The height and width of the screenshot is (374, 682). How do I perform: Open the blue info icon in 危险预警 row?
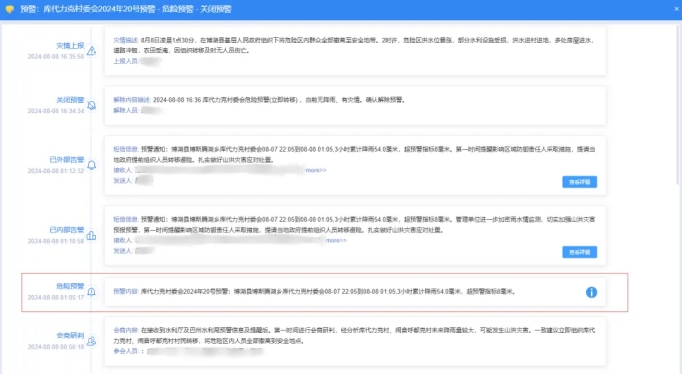(x=591, y=292)
